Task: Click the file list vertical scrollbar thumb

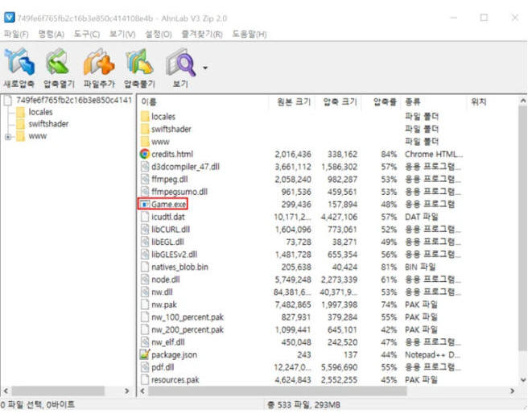Action: point(523,230)
